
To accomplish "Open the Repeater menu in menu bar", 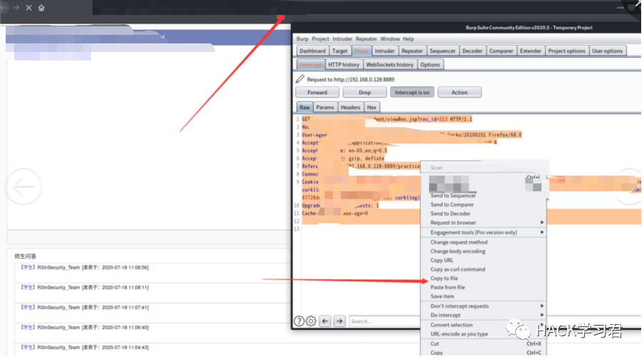I will [x=366, y=38].
